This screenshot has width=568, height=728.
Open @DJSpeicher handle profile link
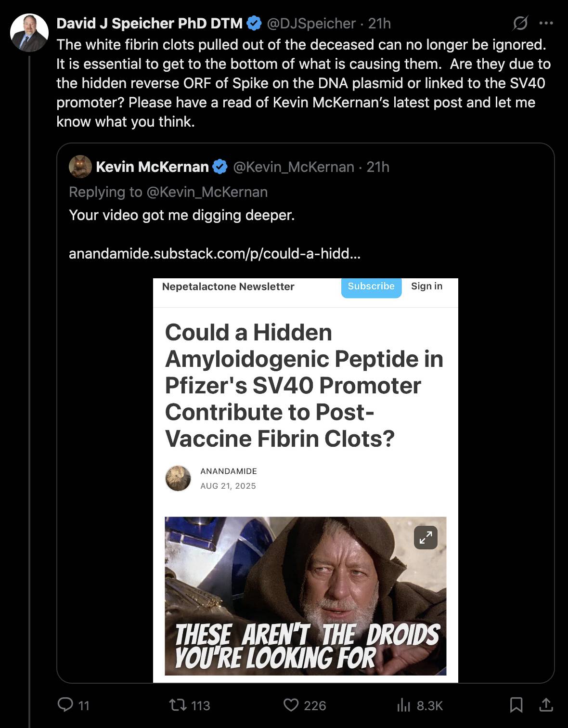point(311,23)
